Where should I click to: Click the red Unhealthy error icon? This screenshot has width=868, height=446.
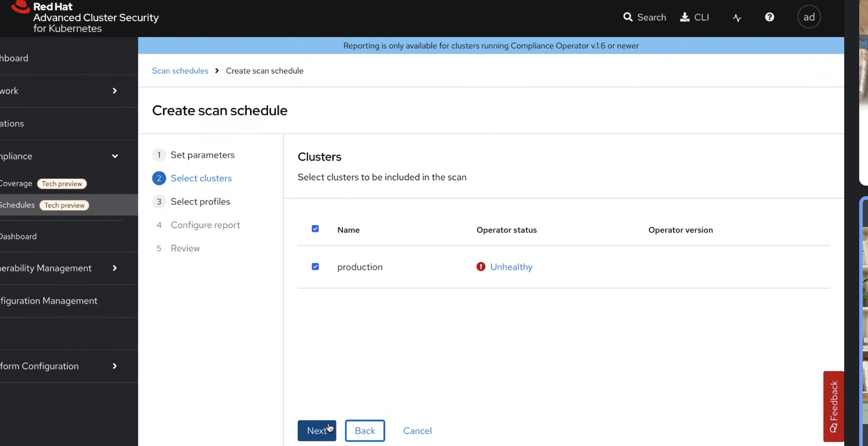click(481, 267)
